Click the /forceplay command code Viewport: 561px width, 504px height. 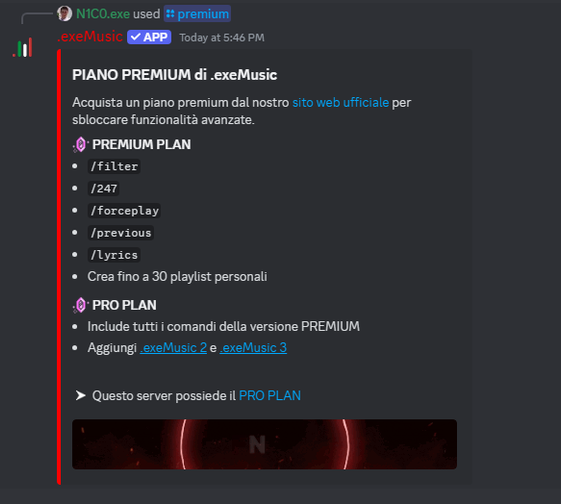click(124, 211)
